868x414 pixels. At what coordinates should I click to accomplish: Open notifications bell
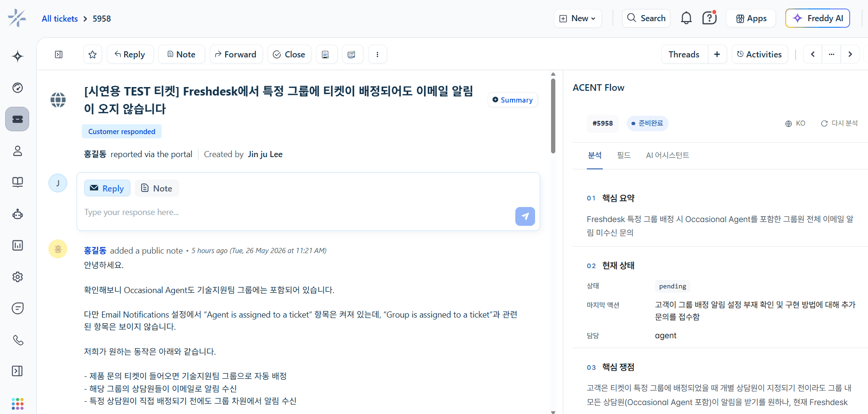coord(686,18)
